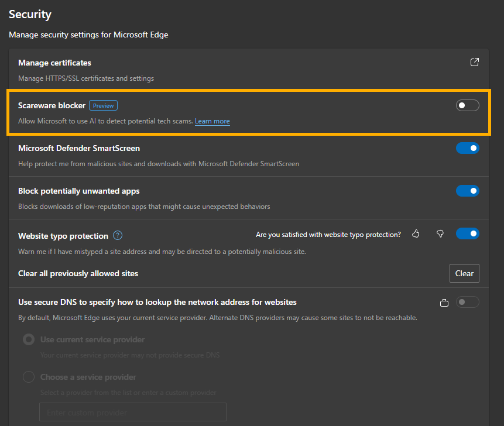The image size is (504, 426).
Task: Select Choose a service provider radio
Action: click(29, 377)
